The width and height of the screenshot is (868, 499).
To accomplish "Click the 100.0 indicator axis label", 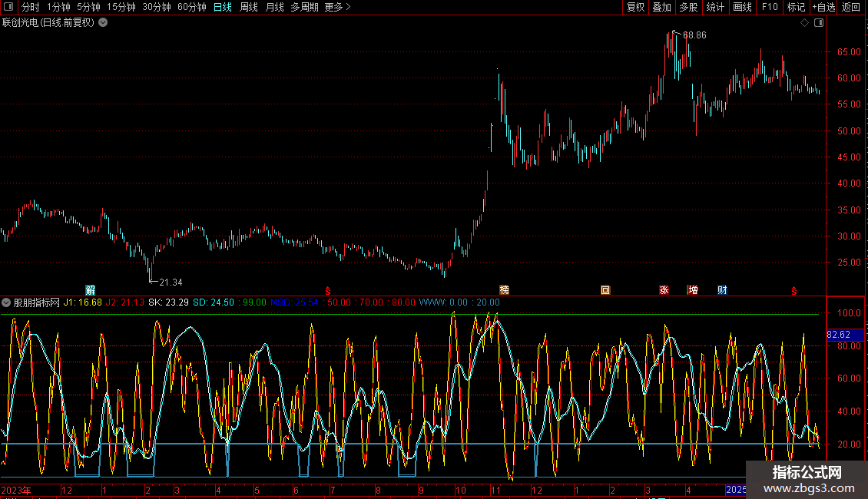I will [x=849, y=313].
